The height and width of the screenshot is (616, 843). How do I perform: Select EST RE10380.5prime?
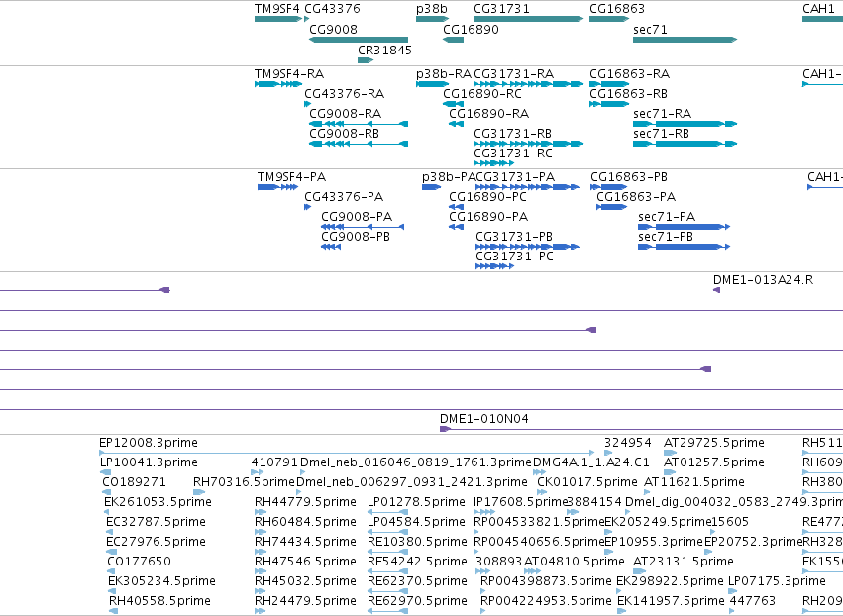click(387, 552)
